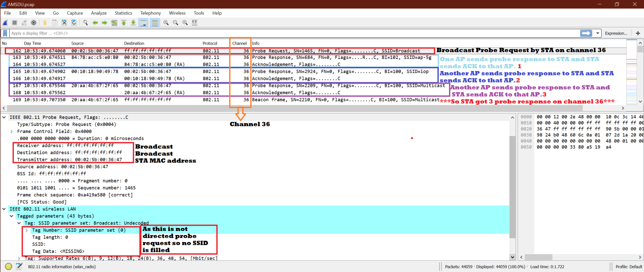Go to a specified packet
The height and width of the screenshot is (272, 644).
[x=114, y=23]
